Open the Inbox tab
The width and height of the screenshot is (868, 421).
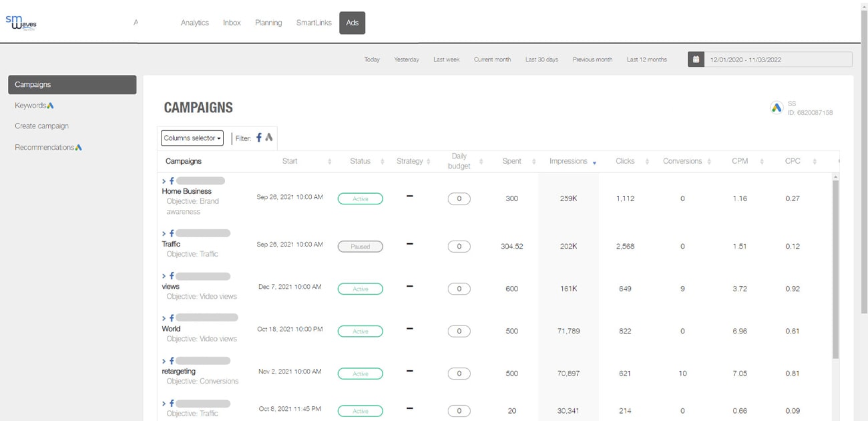click(232, 23)
